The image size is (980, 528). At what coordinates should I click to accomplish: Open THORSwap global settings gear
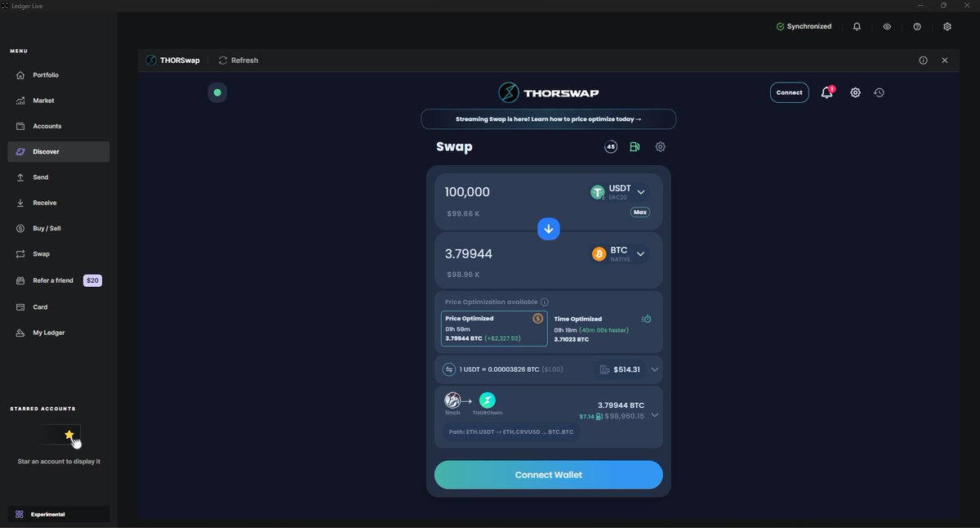pyautogui.click(x=855, y=92)
